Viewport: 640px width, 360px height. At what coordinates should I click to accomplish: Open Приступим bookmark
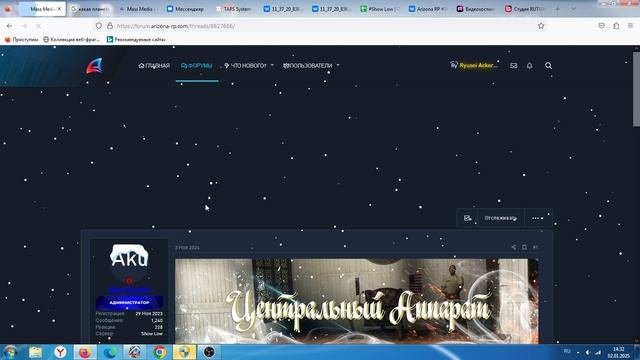point(21,40)
